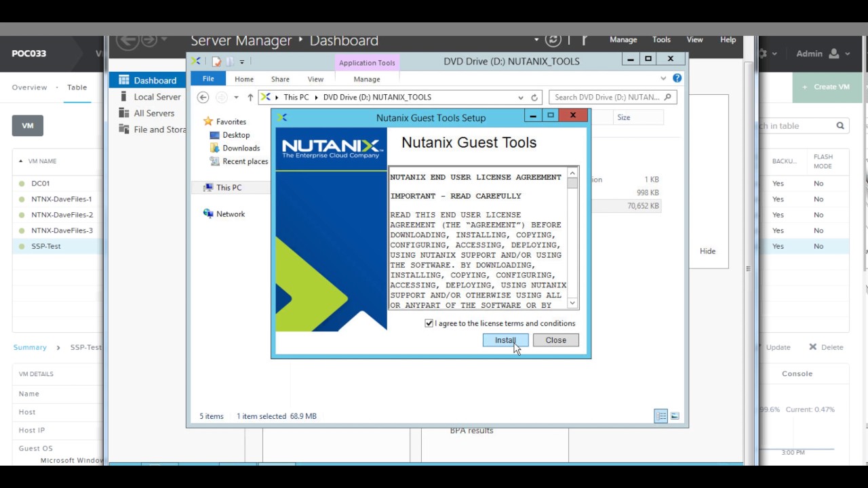Select Downloads in Explorer navigation pane

pyautogui.click(x=241, y=148)
